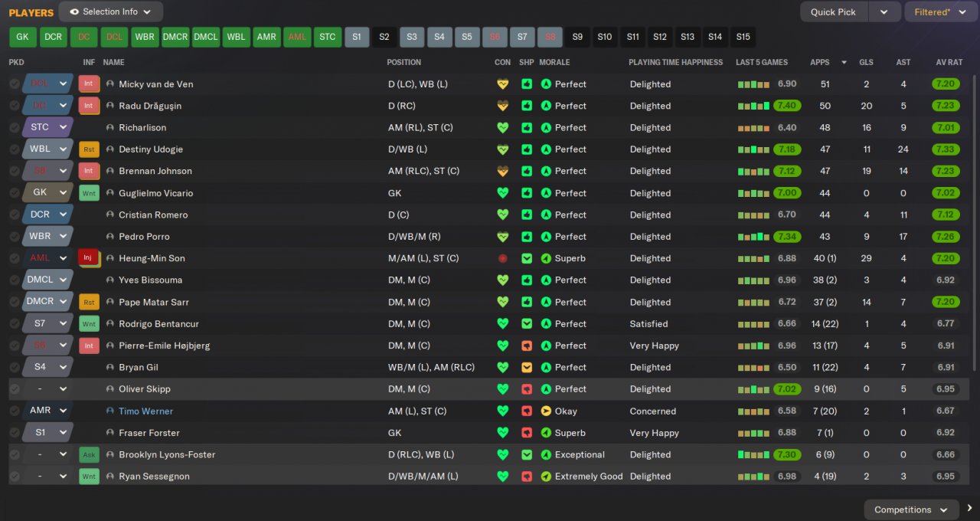
Task: Open Timo Werner's AMR position dropdown
Action: 47,411
